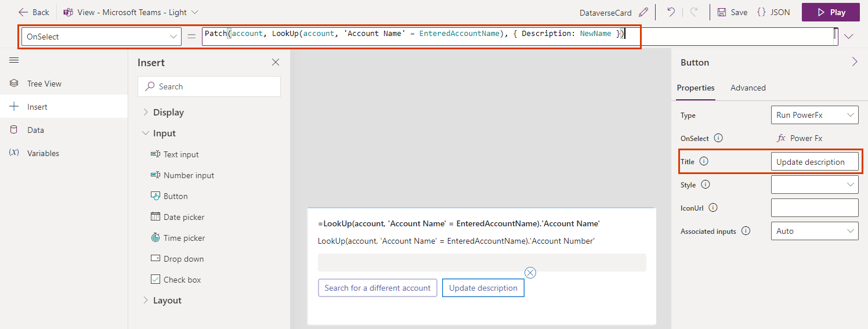Click the pencil icon to rename DataverseCard
Image resolution: width=868 pixels, height=329 pixels.
click(643, 12)
